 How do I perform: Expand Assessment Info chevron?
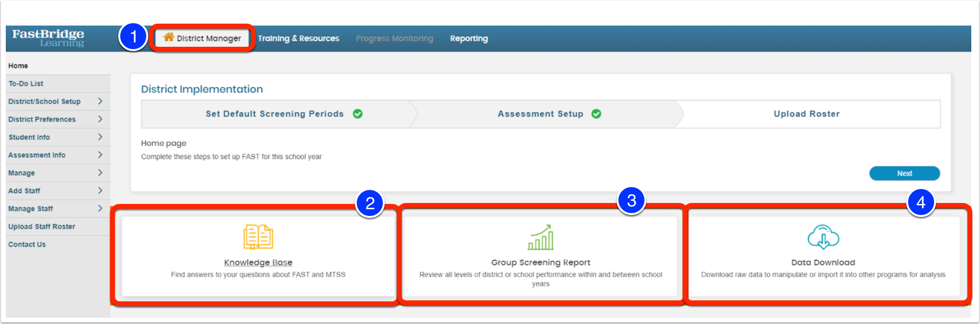point(100,155)
